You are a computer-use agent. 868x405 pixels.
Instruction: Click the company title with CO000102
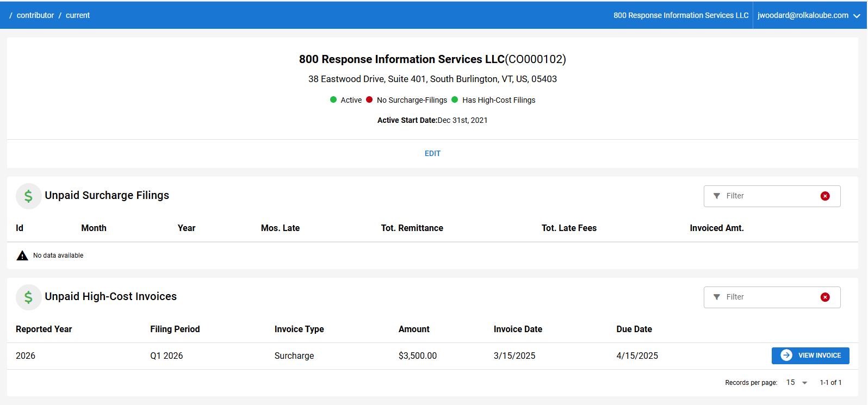[x=432, y=59]
